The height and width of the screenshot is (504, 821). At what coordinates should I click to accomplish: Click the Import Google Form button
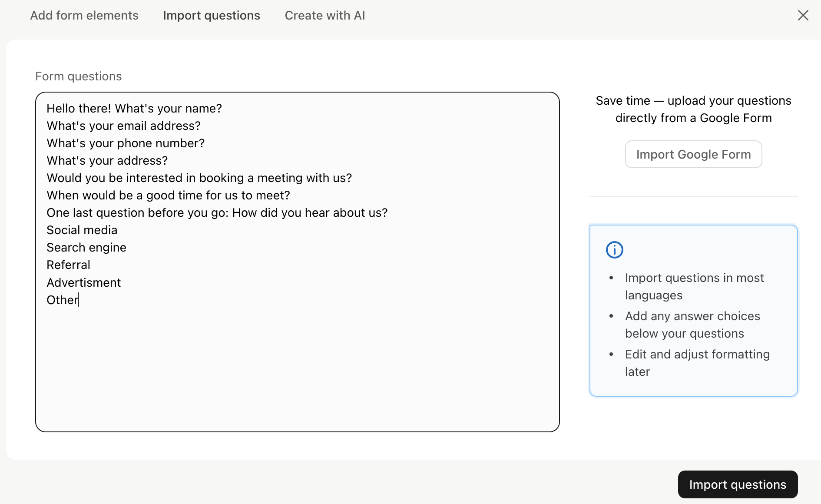pyautogui.click(x=693, y=154)
